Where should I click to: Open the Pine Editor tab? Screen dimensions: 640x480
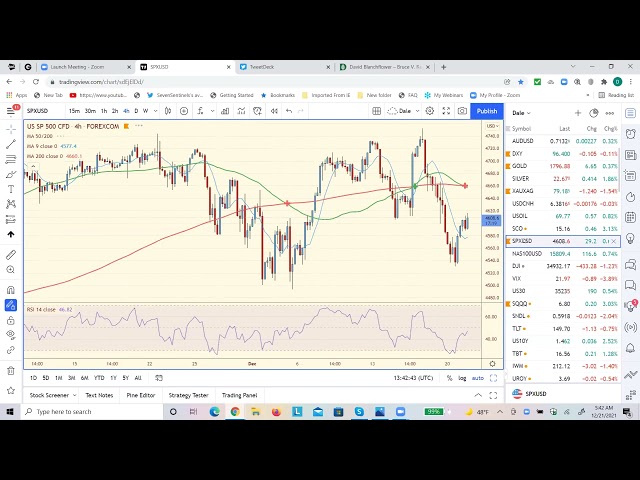tap(140, 395)
